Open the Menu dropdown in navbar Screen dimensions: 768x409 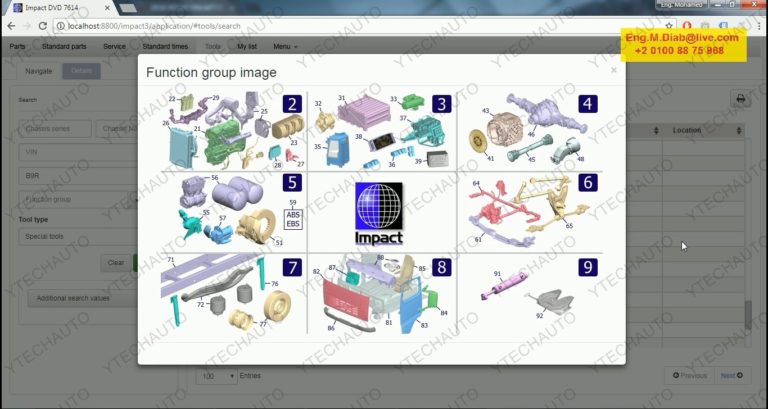[x=285, y=46]
